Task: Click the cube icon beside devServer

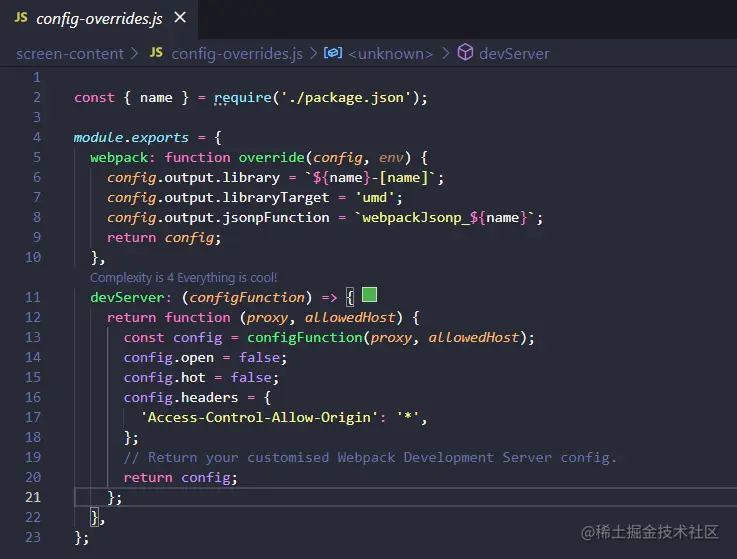Action: 465,52
